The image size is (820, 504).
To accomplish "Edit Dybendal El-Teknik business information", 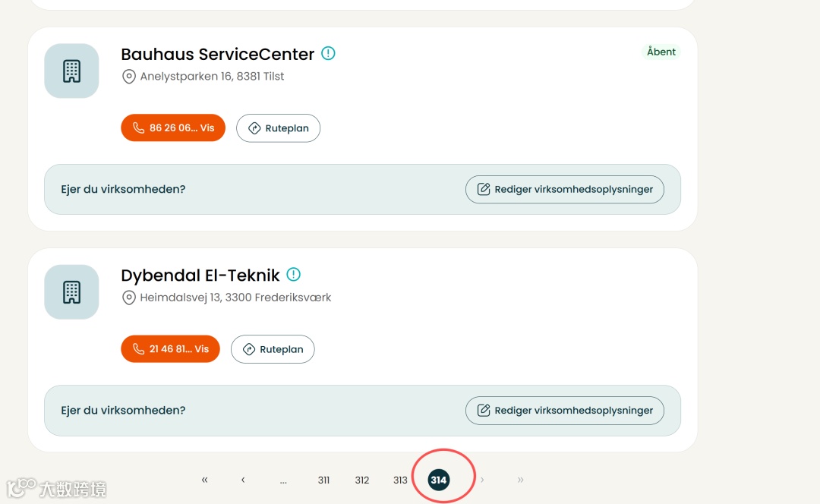I will pos(564,410).
